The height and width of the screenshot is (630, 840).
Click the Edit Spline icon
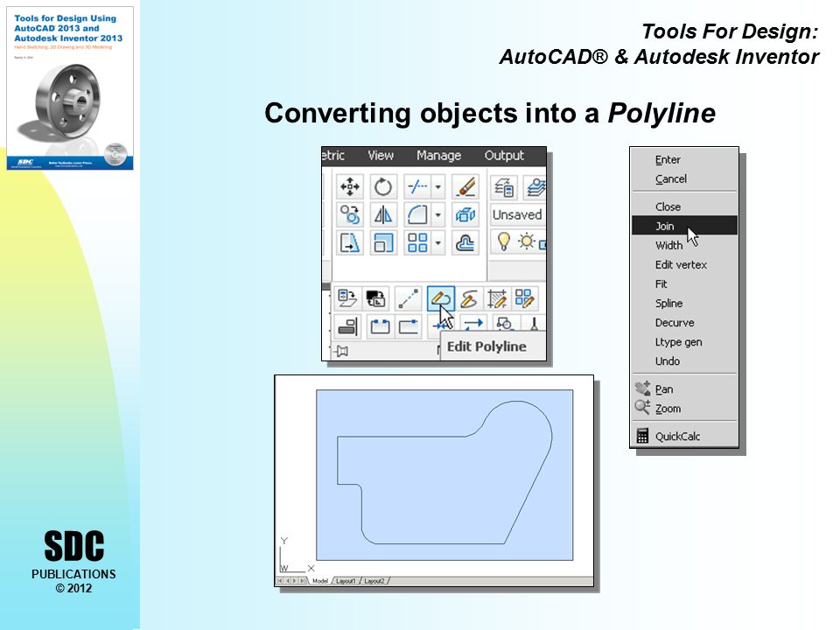point(469,298)
